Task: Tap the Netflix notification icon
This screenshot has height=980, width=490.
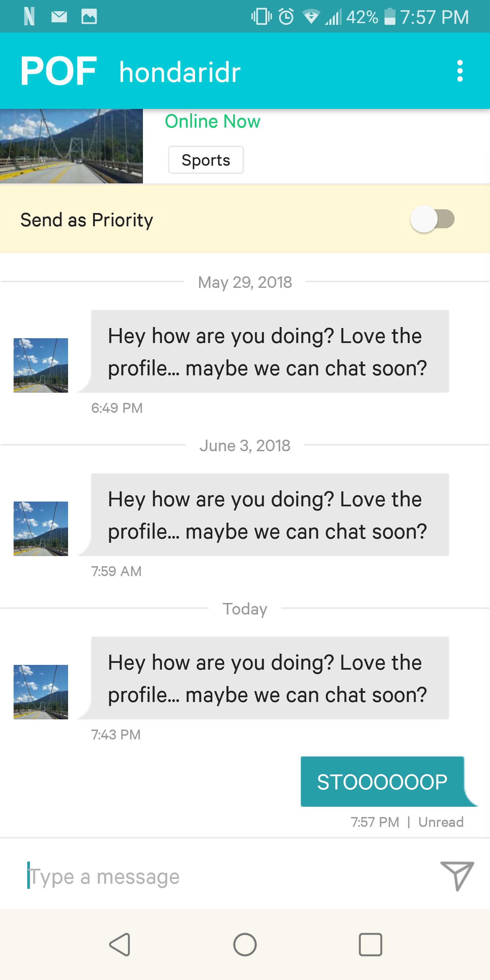Action: (x=29, y=17)
